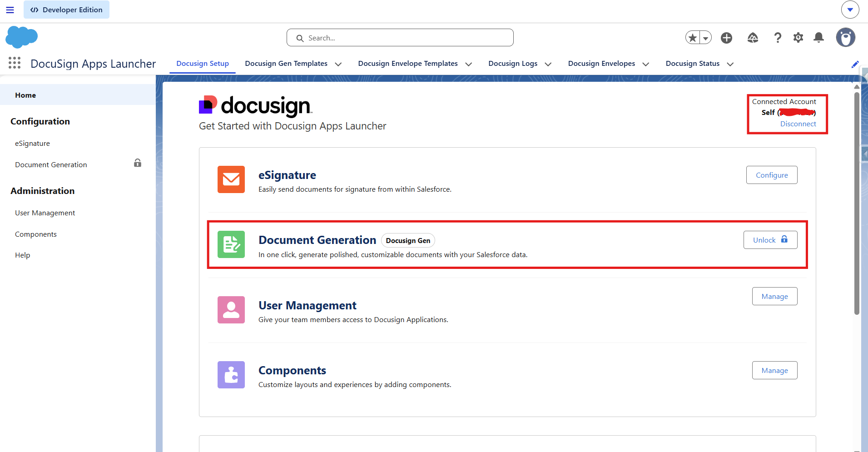Image resolution: width=868 pixels, height=452 pixels.
Task: Select eSignature in the sidebar
Action: 32,144
